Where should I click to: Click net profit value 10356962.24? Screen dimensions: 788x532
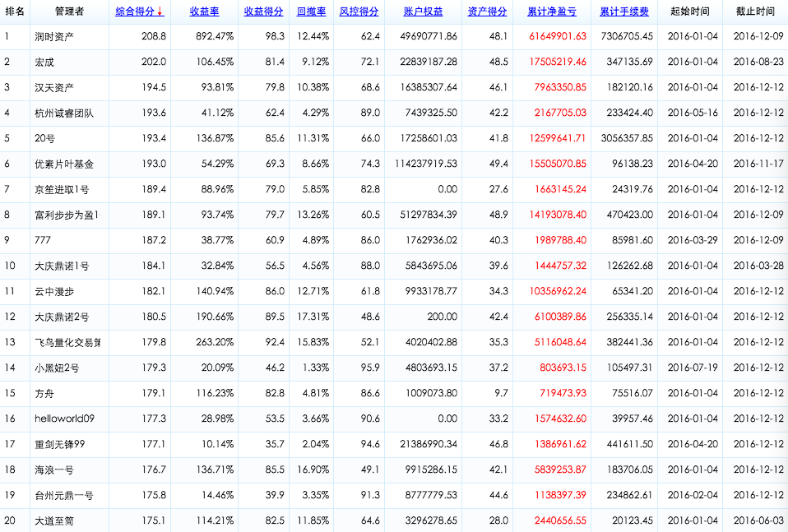pos(558,291)
